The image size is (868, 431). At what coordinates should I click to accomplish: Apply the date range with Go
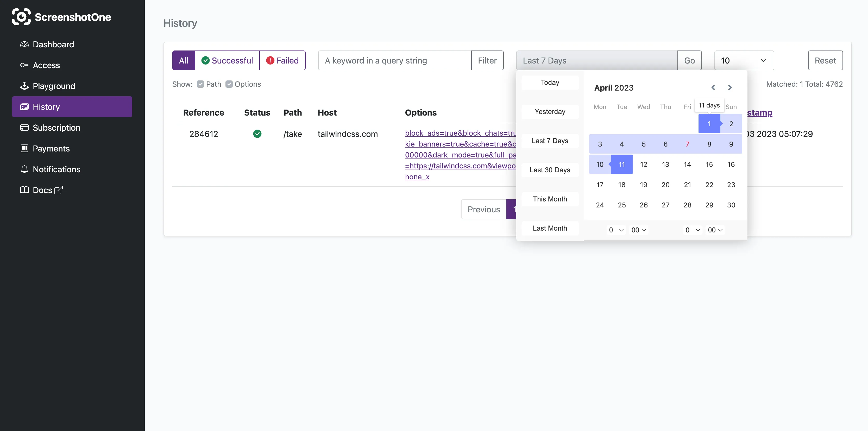tap(689, 60)
